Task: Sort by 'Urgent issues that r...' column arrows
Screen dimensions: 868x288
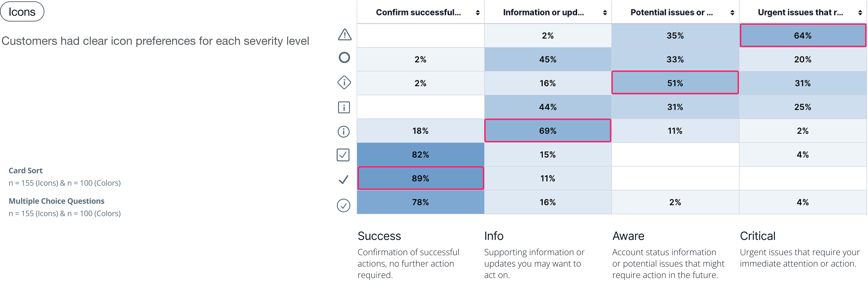Action: click(x=860, y=13)
